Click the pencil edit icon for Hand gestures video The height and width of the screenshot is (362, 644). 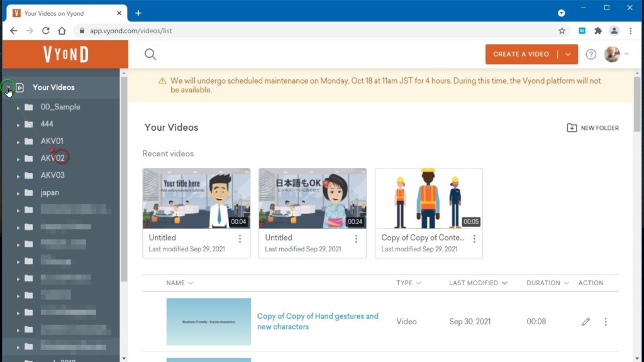[x=586, y=322]
